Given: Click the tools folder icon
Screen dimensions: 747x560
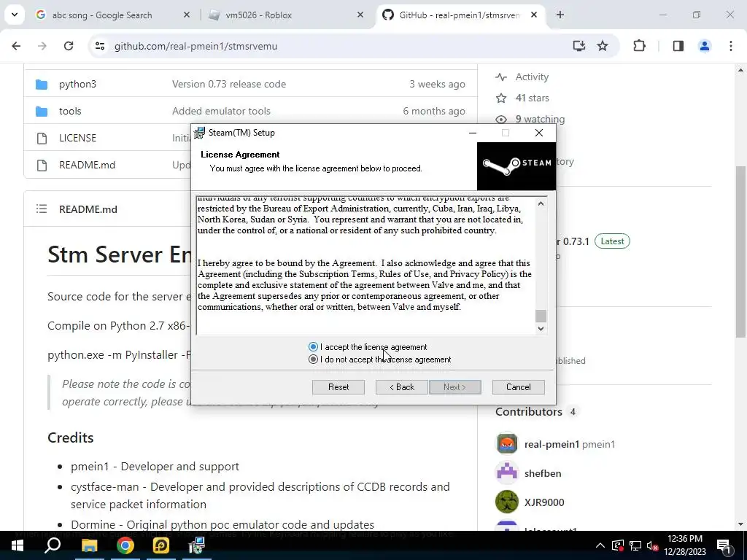Looking at the screenshot, I should pos(42,112).
